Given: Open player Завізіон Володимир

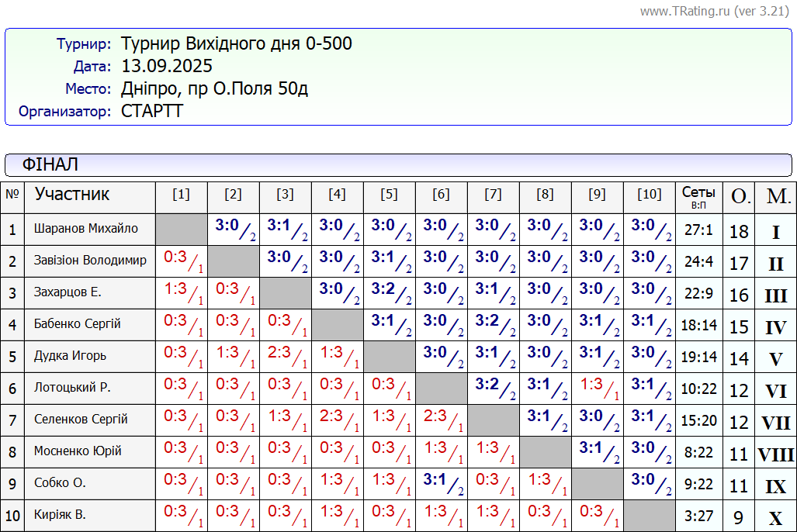Looking at the screenshot, I should pyautogui.click(x=90, y=261).
